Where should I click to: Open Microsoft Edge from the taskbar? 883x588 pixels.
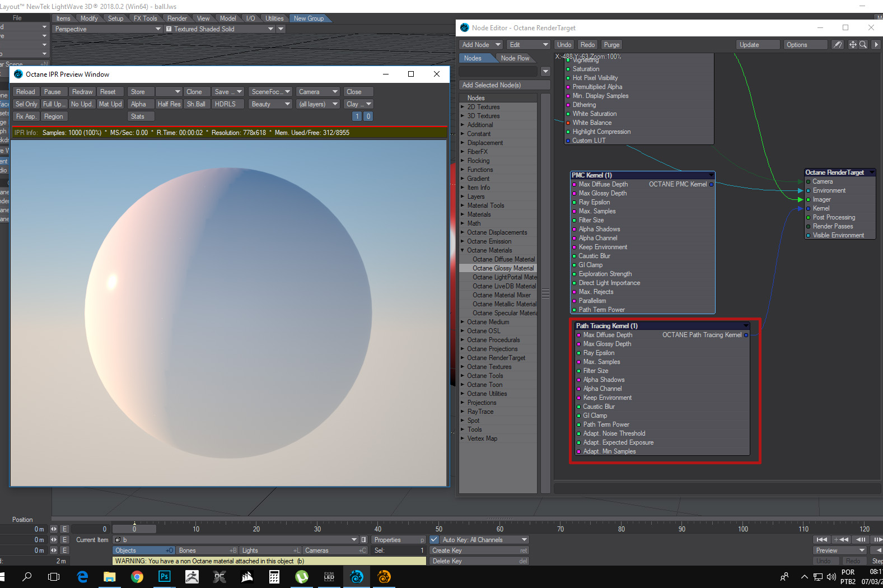82,577
